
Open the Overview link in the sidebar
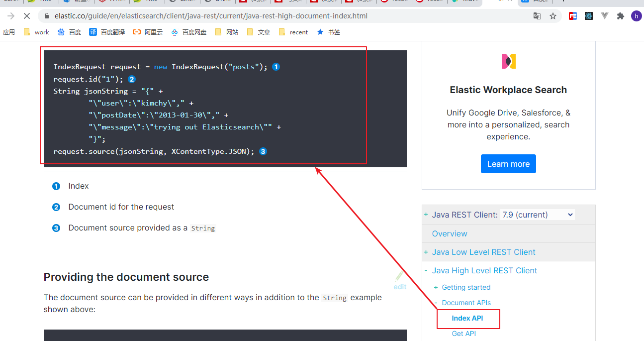(450, 233)
